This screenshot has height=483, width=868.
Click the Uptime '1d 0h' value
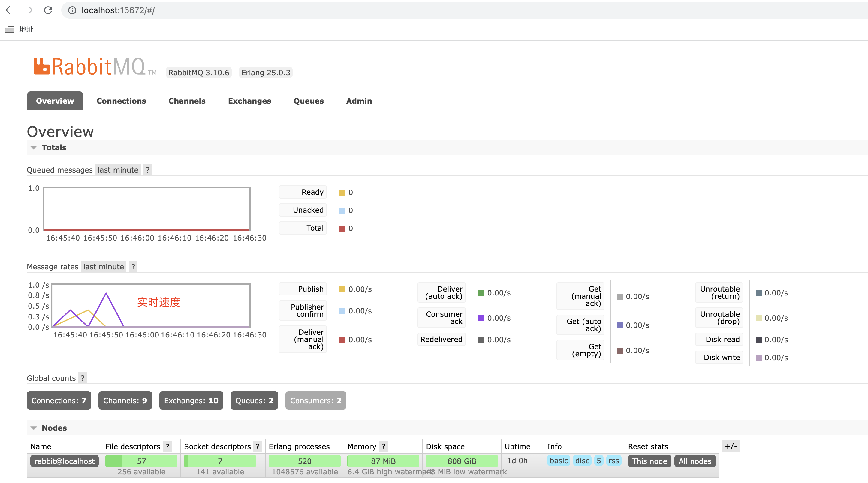(517, 461)
